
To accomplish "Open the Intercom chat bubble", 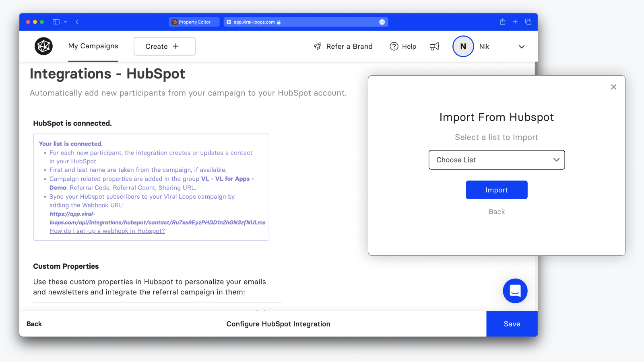I will 515,291.
